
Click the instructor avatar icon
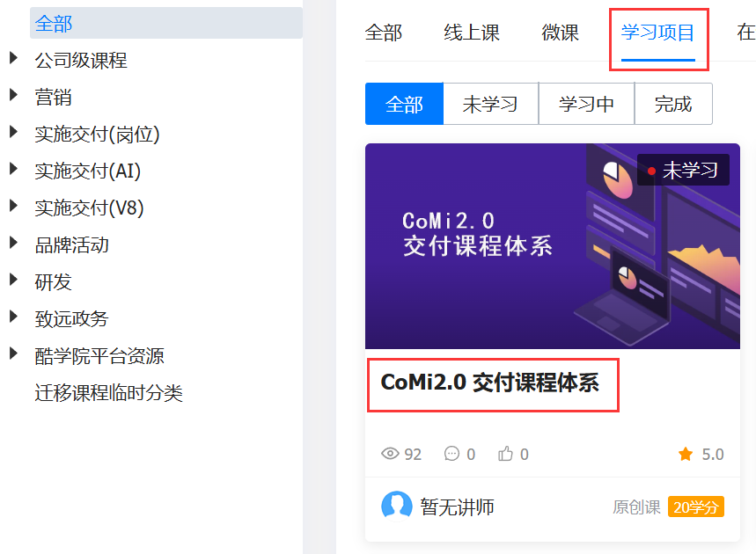click(x=396, y=507)
